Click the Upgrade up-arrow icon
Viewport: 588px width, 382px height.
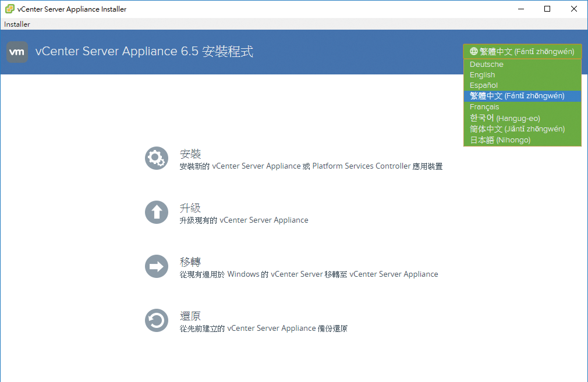157,212
